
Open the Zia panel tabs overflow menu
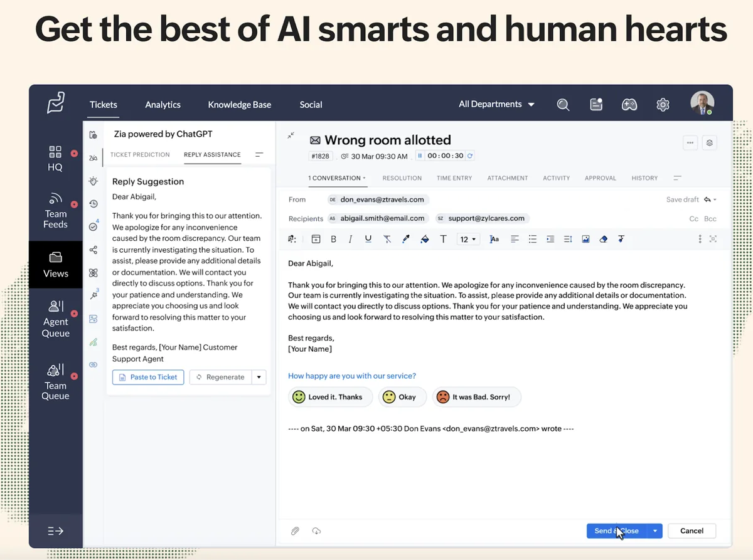pos(259,154)
